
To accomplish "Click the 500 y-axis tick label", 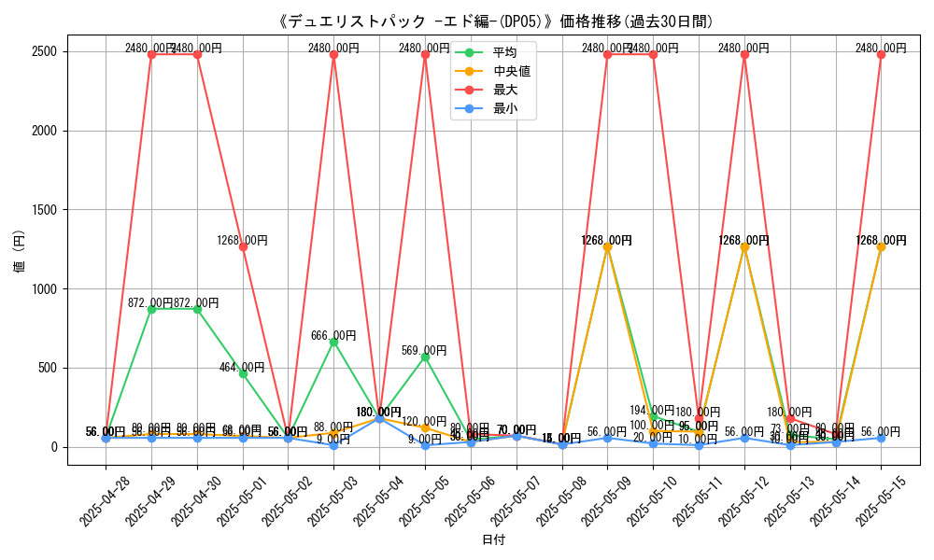I will click(x=49, y=369).
